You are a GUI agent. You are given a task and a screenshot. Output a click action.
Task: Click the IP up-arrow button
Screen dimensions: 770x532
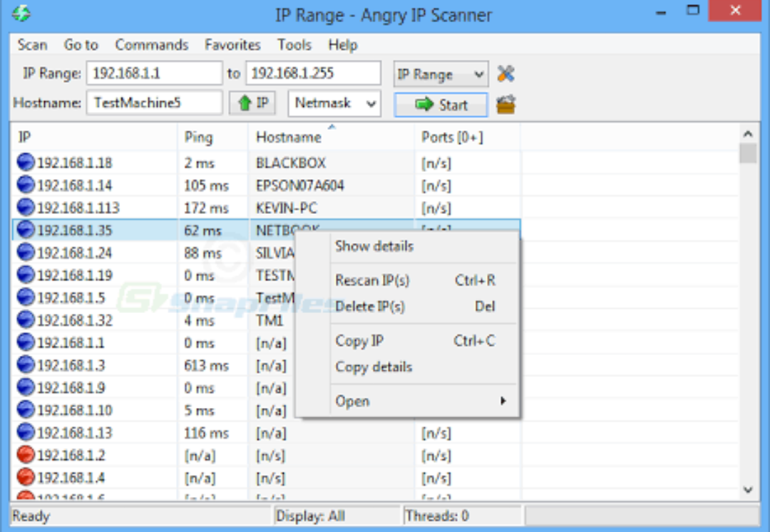point(252,103)
